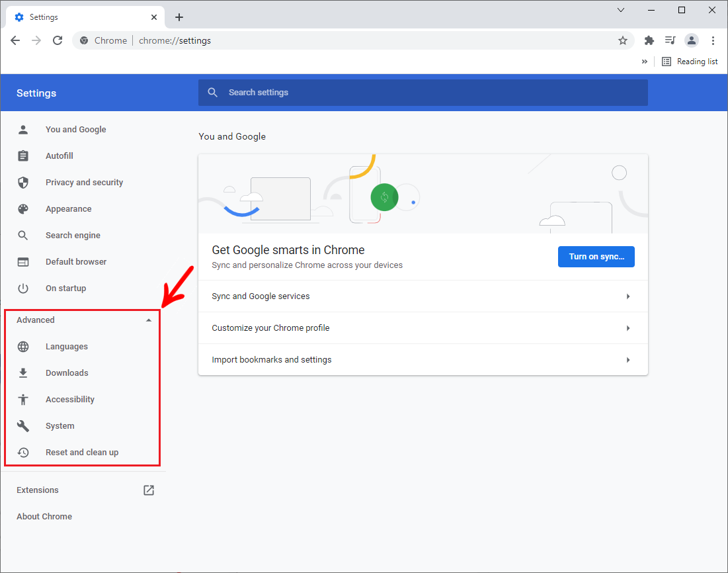Open Accessibility settings
Screen dimensions: 728x573
click(69, 399)
